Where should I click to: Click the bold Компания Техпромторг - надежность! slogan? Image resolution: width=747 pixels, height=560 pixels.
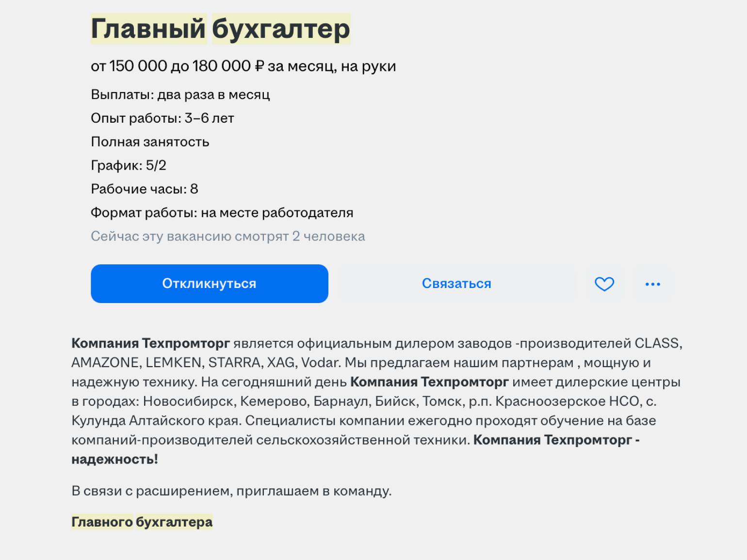point(556,440)
